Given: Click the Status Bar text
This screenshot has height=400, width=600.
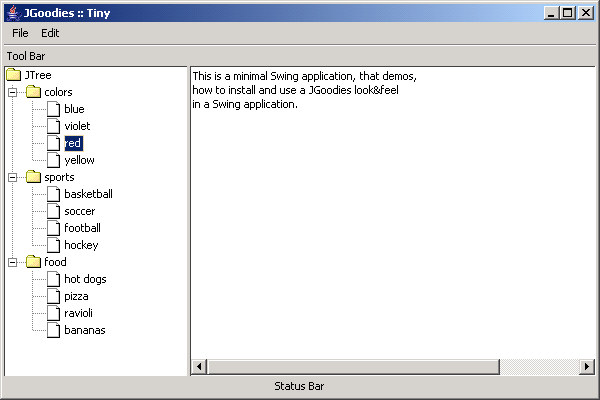Looking at the screenshot, I should coord(299,386).
